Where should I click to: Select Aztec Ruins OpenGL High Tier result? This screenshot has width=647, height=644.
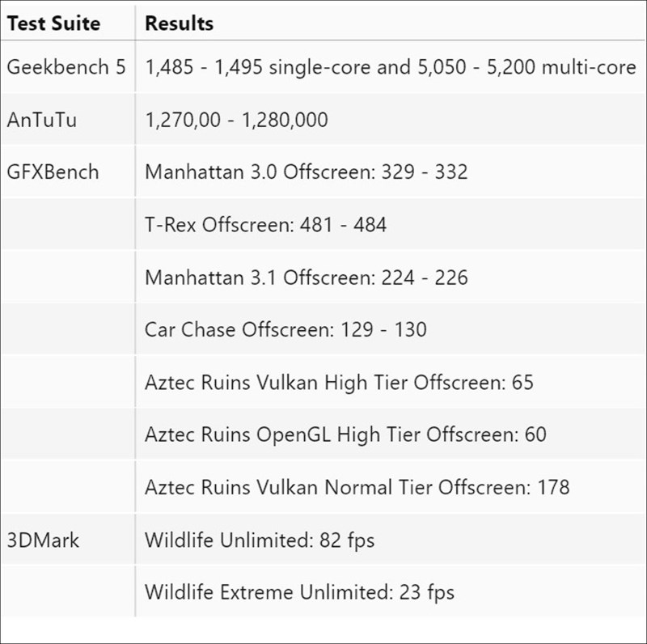coord(345,434)
